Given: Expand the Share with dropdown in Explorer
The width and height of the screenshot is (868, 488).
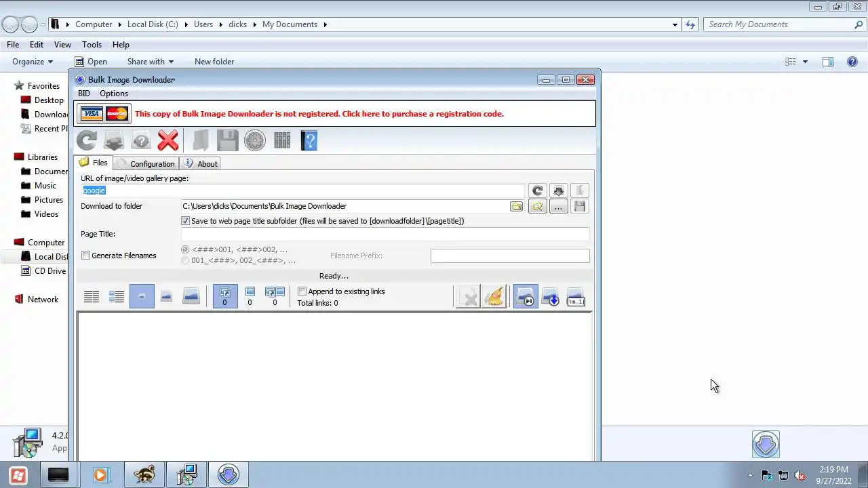Looking at the screenshot, I should coord(150,62).
